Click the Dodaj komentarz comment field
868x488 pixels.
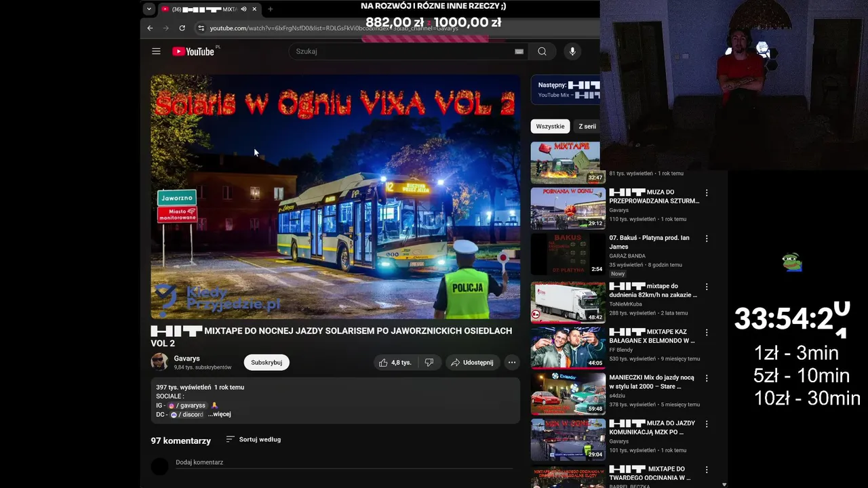pos(344,462)
